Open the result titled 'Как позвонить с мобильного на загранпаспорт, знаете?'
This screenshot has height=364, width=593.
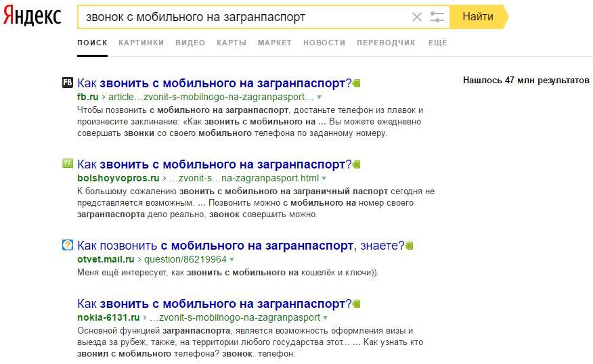(240, 245)
